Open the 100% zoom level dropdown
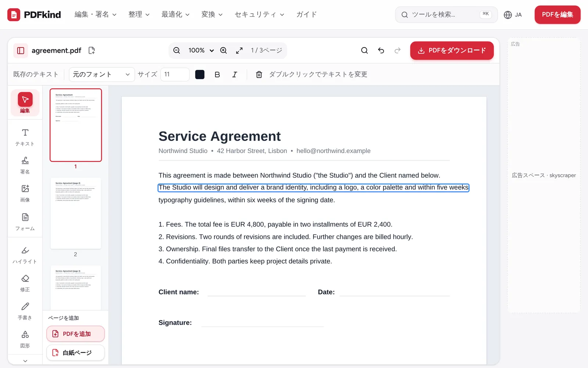The height and width of the screenshot is (368, 588). click(201, 50)
